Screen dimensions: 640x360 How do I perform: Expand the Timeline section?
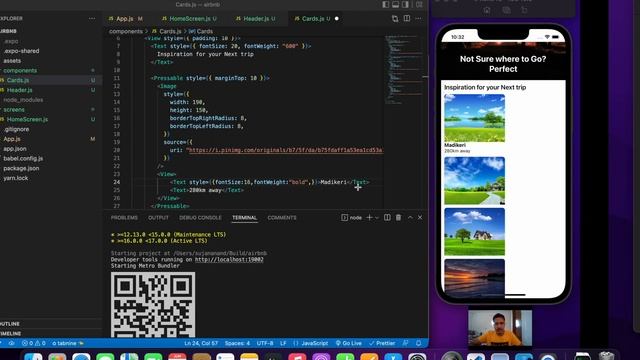click(x=11, y=333)
